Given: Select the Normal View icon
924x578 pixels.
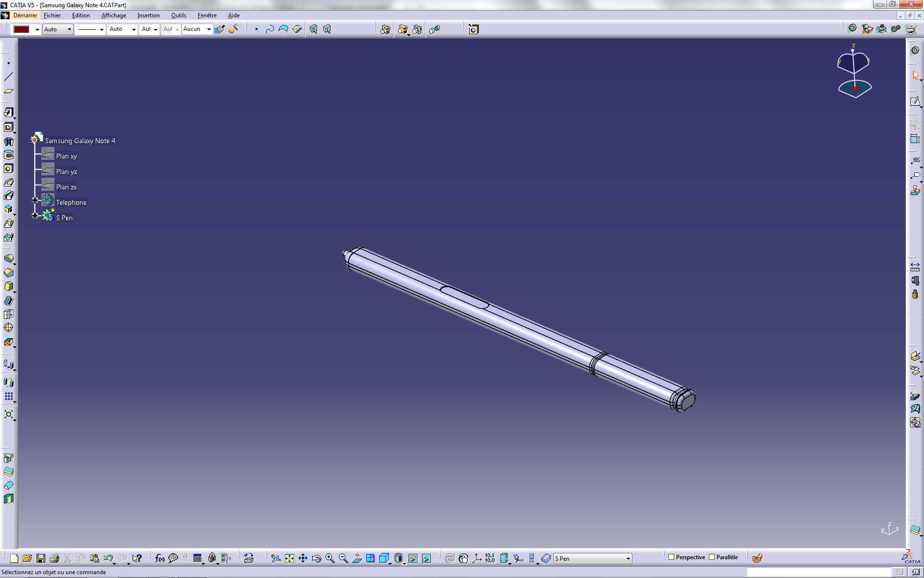Looking at the screenshot, I should click(x=357, y=558).
